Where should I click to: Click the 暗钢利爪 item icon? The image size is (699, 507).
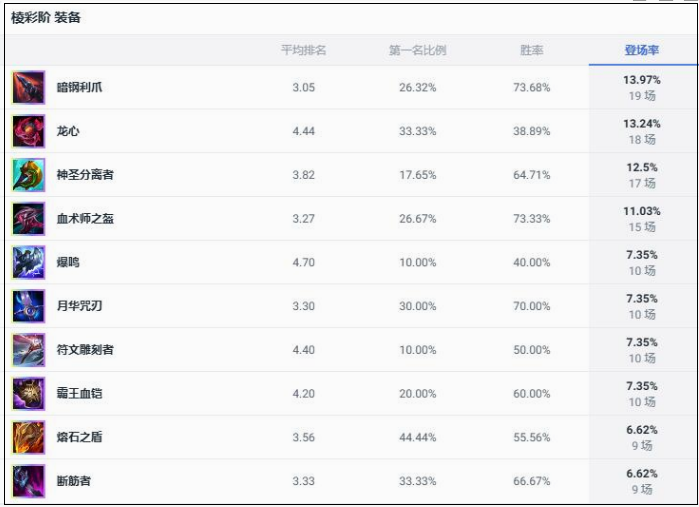tap(29, 87)
